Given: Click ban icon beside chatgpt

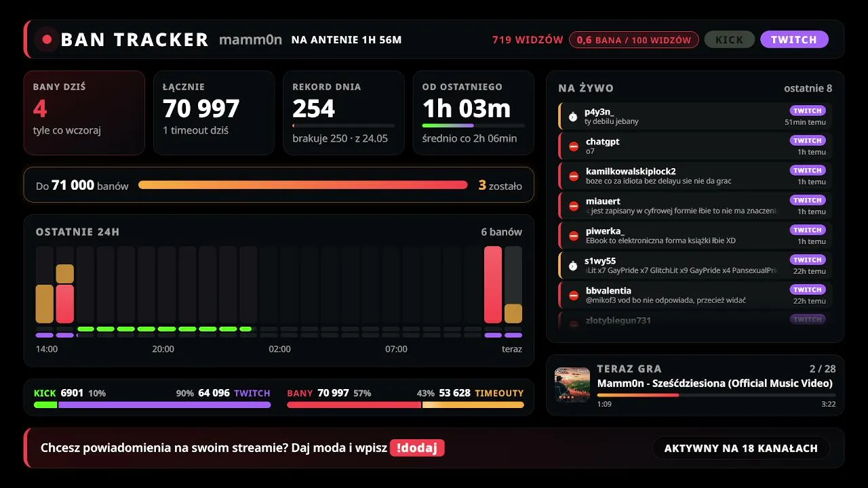Looking at the screenshot, I should pos(573,146).
